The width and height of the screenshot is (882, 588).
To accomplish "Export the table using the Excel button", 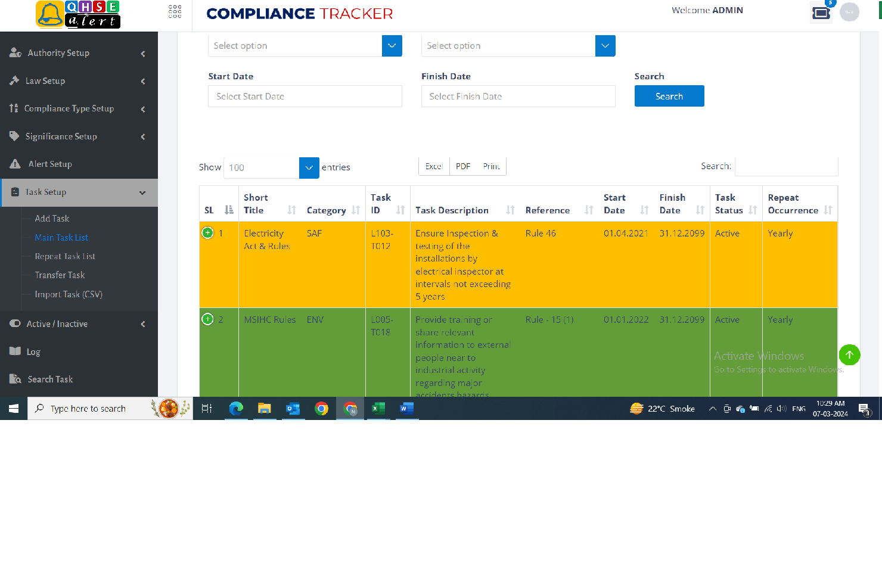I will pyautogui.click(x=433, y=166).
